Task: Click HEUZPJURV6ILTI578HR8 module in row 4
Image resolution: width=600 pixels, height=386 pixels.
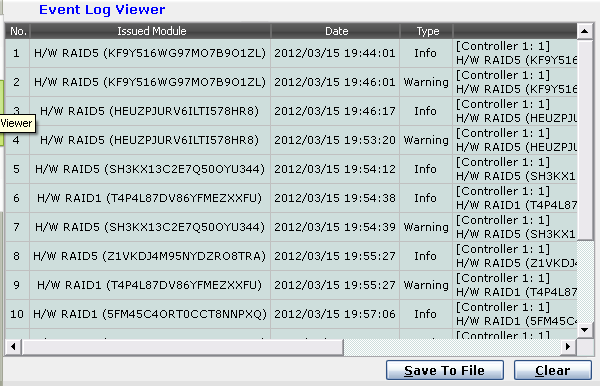Action: [x=150, y=140]
